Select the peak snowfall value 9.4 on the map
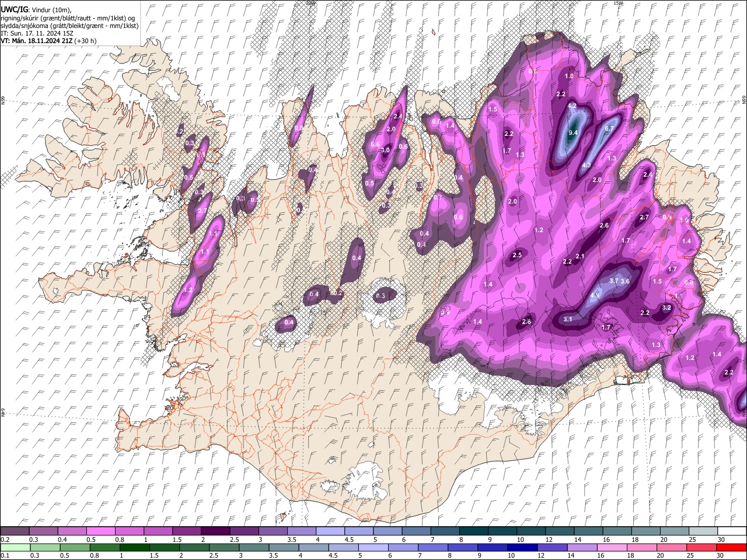The width and height of the screenshot is (747, 560). [x=573, y=132]
